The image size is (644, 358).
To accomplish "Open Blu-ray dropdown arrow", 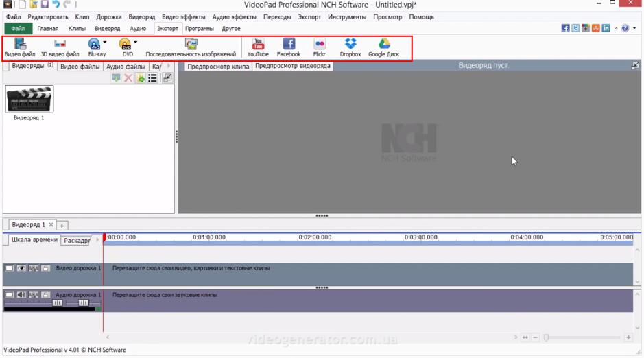I will (x=105, y=43).
